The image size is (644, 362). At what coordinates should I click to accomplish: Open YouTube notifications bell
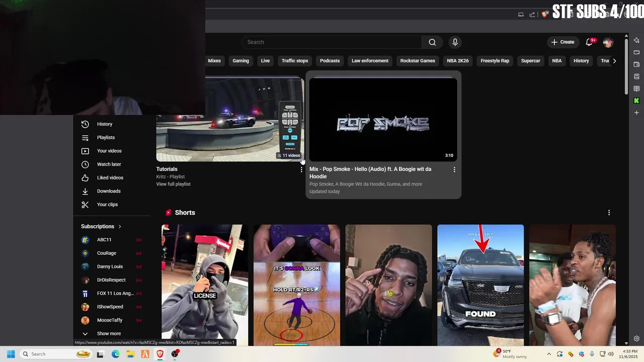589,42
